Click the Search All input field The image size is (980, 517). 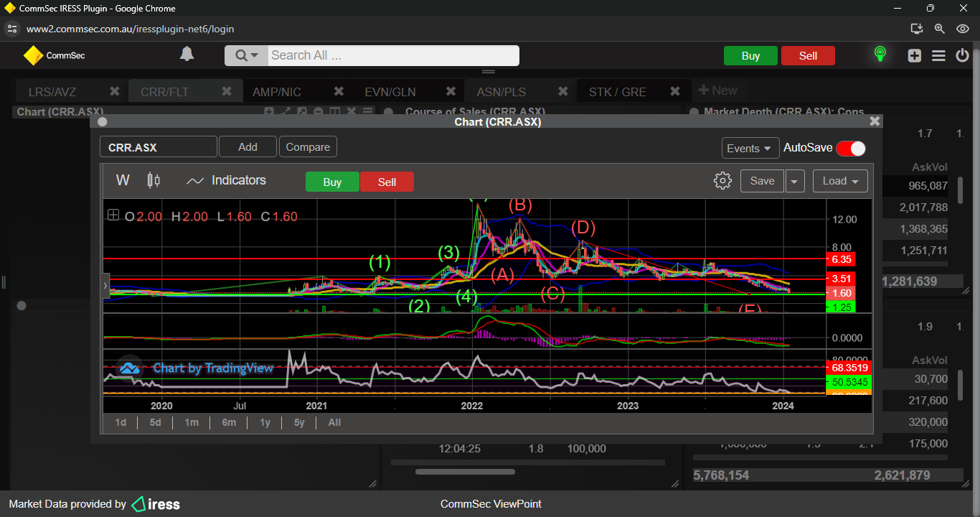point(392,55)
